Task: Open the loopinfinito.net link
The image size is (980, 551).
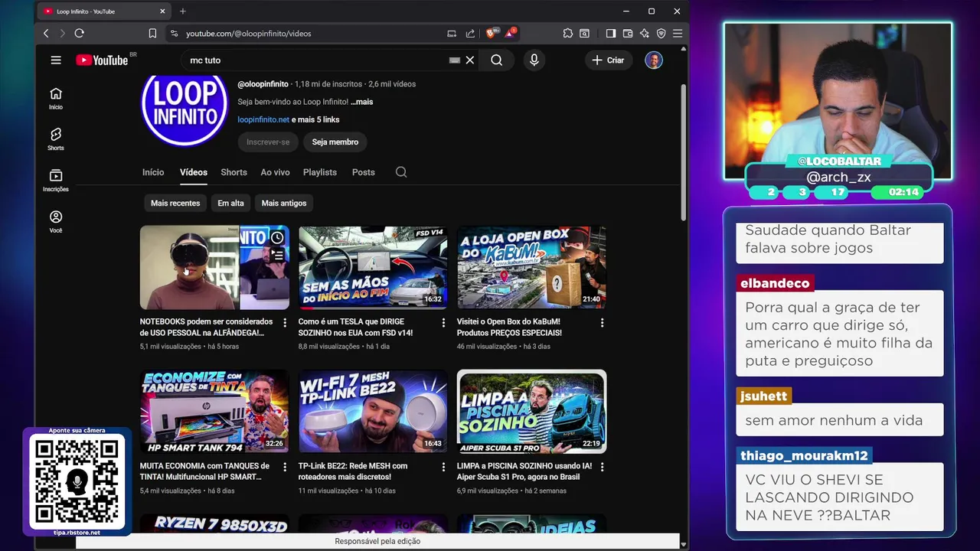Action: point(263,119)
